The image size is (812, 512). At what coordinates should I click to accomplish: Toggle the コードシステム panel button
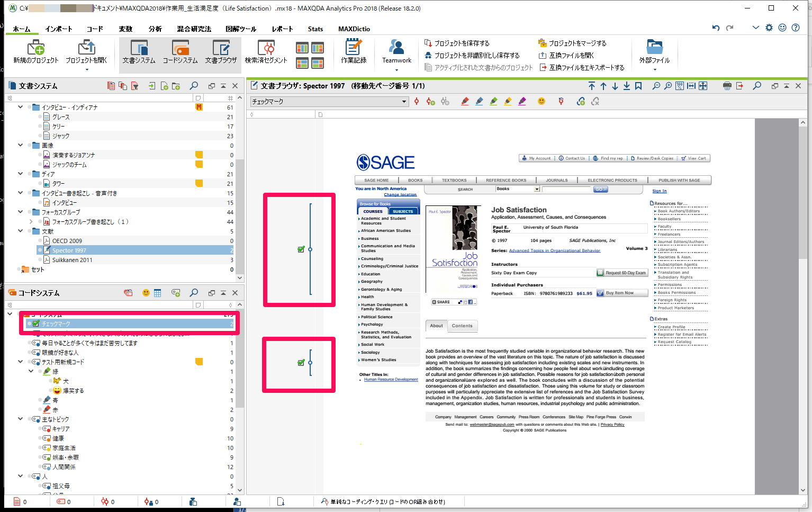tap(180, 52)
